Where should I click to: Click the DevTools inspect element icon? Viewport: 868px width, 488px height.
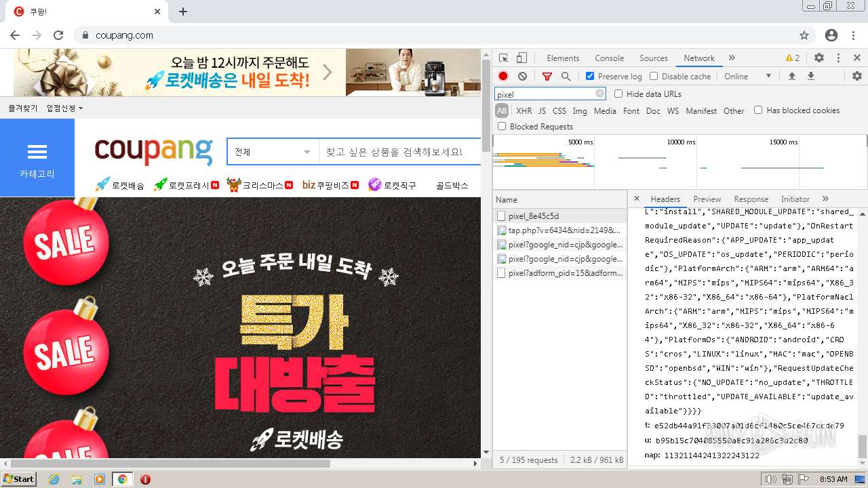point(503,58)
